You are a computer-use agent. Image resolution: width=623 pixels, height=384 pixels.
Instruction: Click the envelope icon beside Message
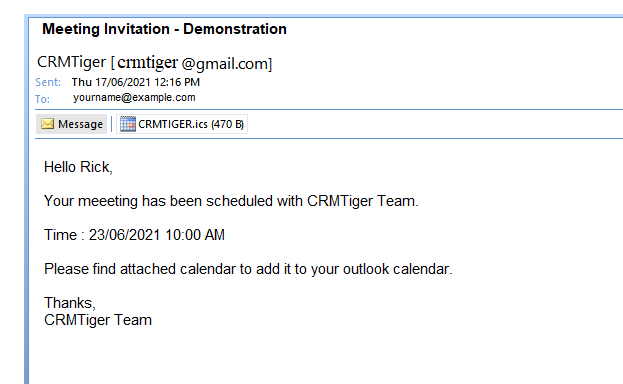click(x=47, y=124)
